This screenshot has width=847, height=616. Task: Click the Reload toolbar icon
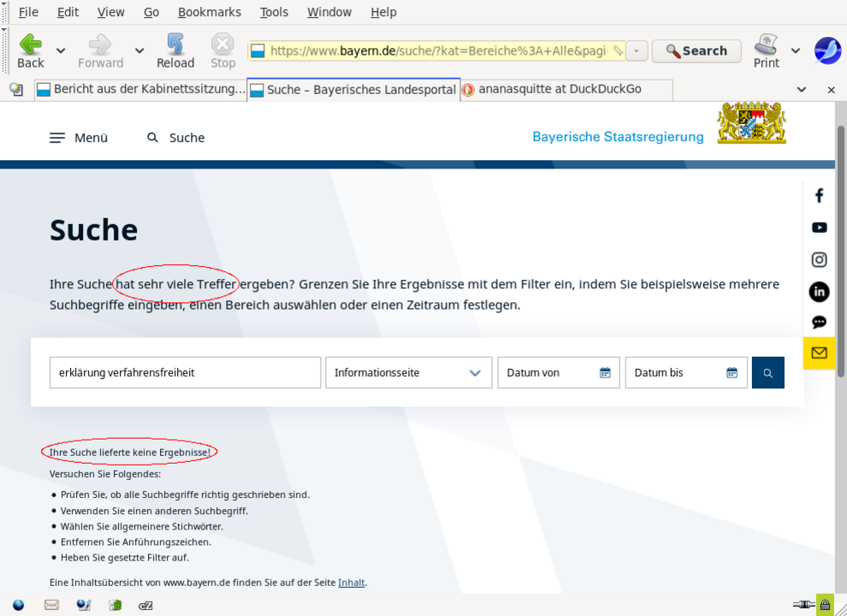click(175, 50)
